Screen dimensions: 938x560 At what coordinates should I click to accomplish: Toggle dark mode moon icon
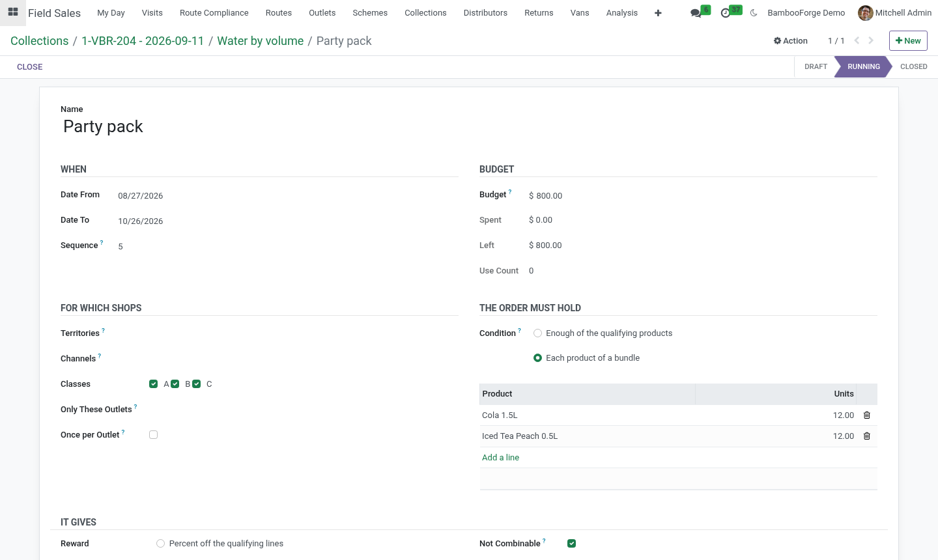754,13
